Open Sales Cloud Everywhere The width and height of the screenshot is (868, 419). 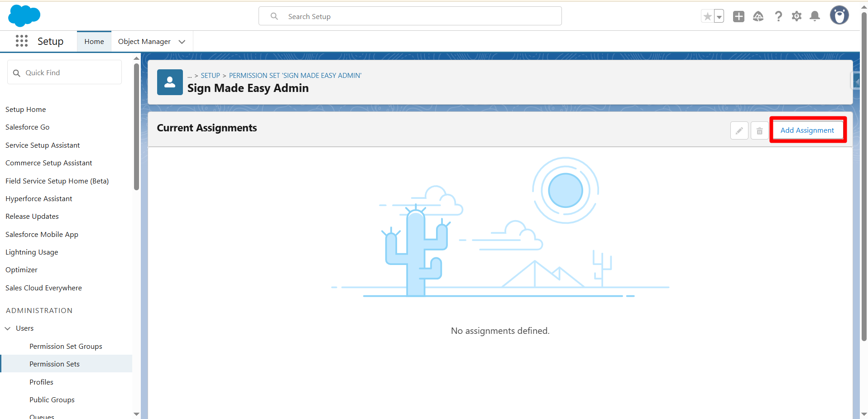click(x=43, y=288)
